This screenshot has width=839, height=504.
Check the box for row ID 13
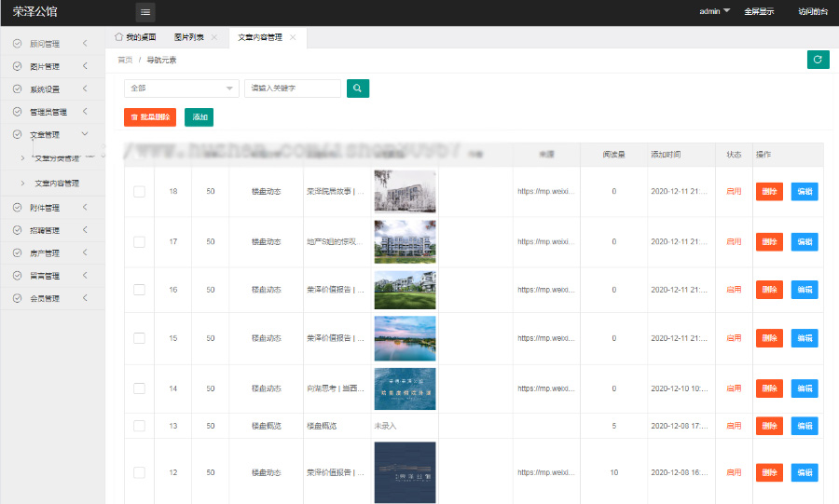139,426
